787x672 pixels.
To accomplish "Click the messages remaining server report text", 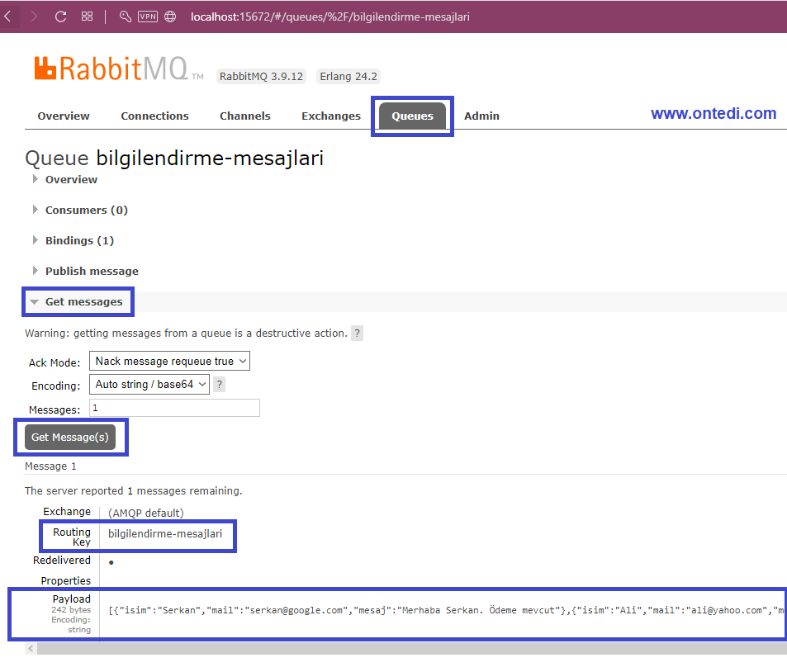I will [134, 491].
